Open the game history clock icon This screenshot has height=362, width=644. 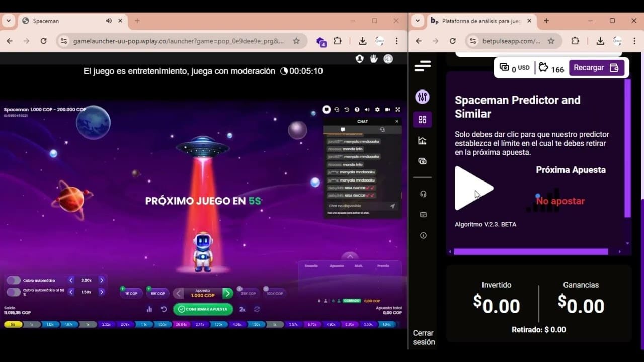347,109
